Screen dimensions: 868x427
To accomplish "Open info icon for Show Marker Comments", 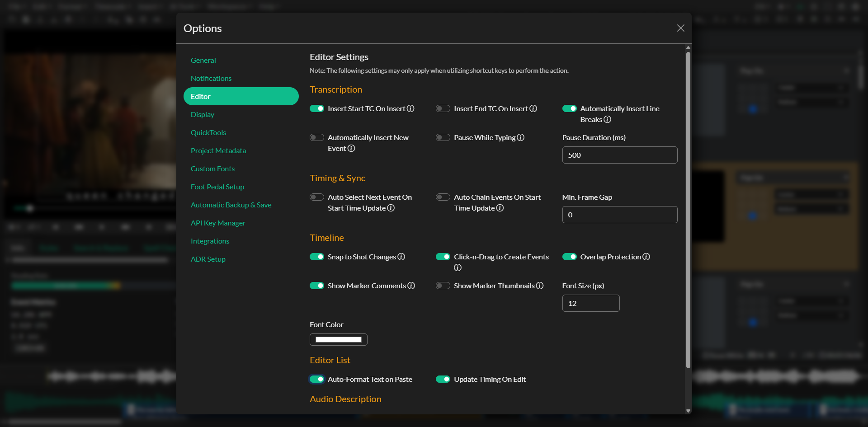I will pos(411,286).
